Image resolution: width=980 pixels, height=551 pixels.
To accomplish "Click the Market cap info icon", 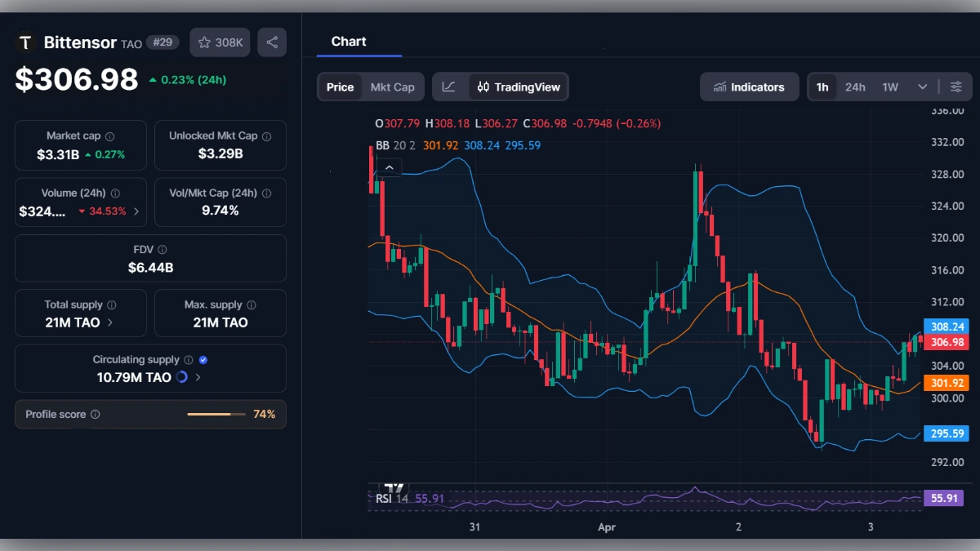I will (x=110, y=136).
